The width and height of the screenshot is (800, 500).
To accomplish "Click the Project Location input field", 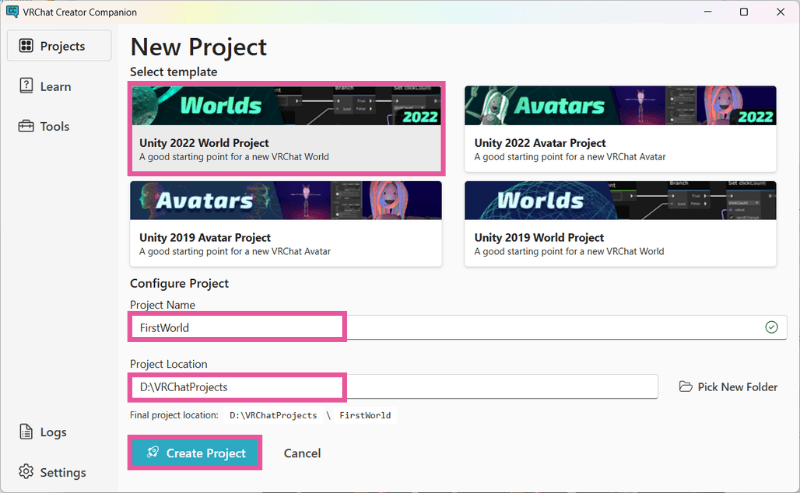I will 394,387.
